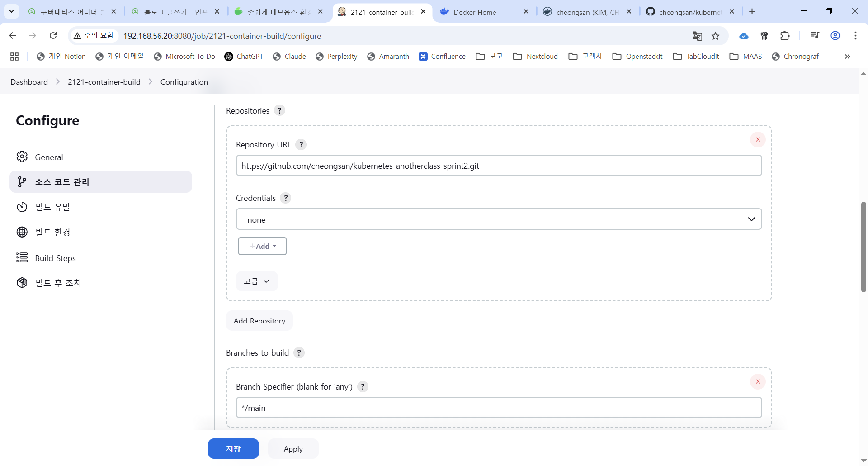Open the source code management branch icon
Image resolution: width=868 pixels, height=466 pixels.
click(22, 181)
